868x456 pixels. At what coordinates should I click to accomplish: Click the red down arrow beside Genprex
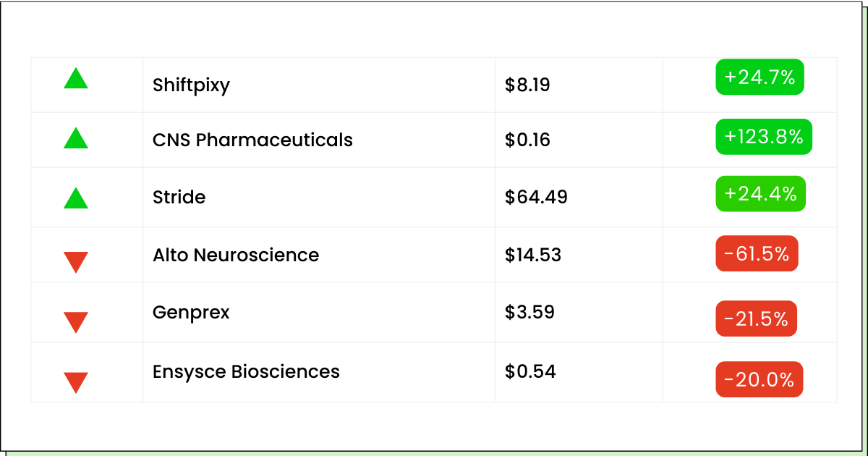pos(76,322)
